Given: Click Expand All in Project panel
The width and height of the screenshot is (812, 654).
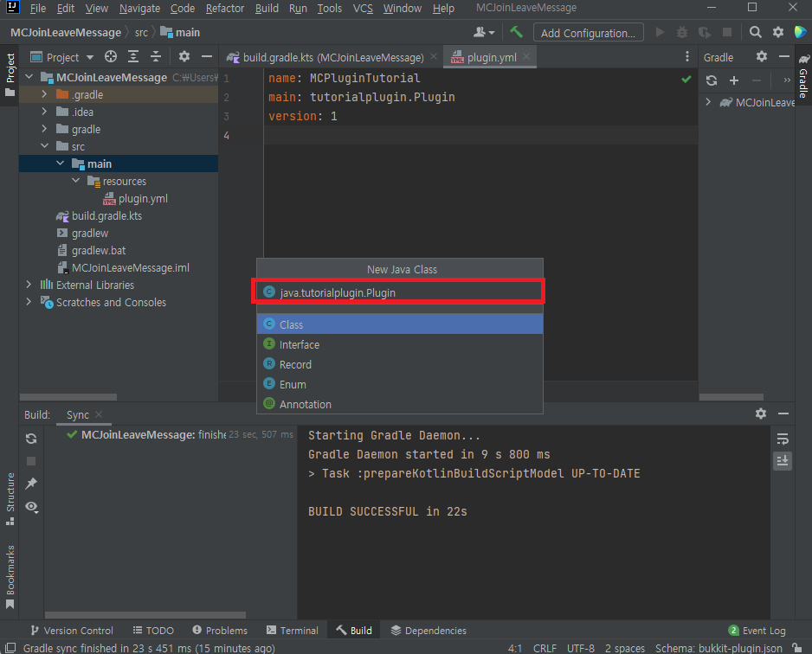Looking at the screenshot, I should [133, 56].
